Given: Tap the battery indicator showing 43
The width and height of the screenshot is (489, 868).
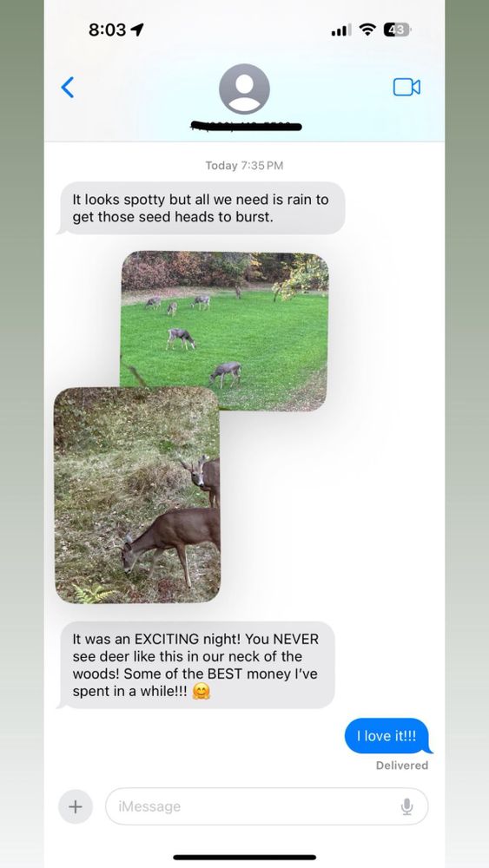Looking at the screenshot, I should [397, 30].
